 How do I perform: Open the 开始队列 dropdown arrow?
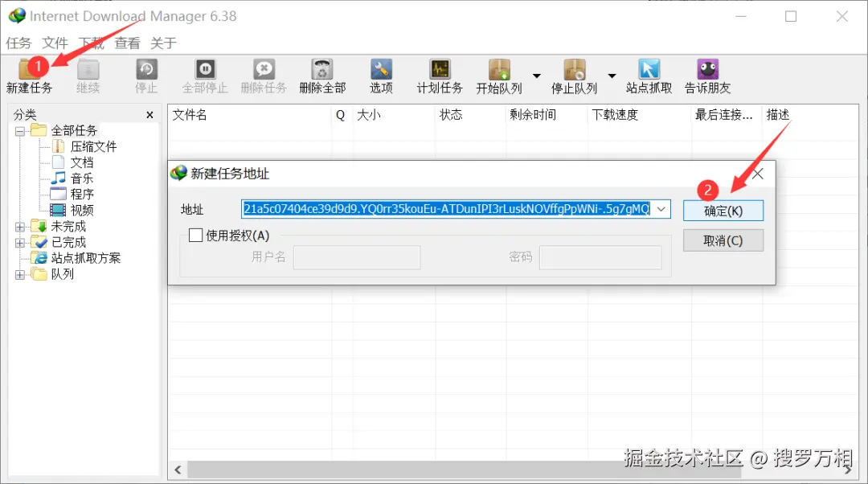pyautogui.click(x=536, y=76)
